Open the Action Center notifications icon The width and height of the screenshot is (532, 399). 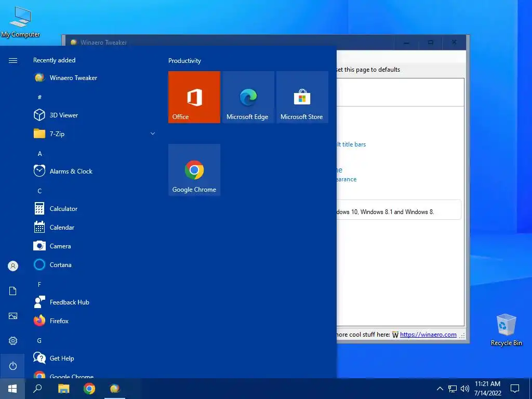coord(515,389)
